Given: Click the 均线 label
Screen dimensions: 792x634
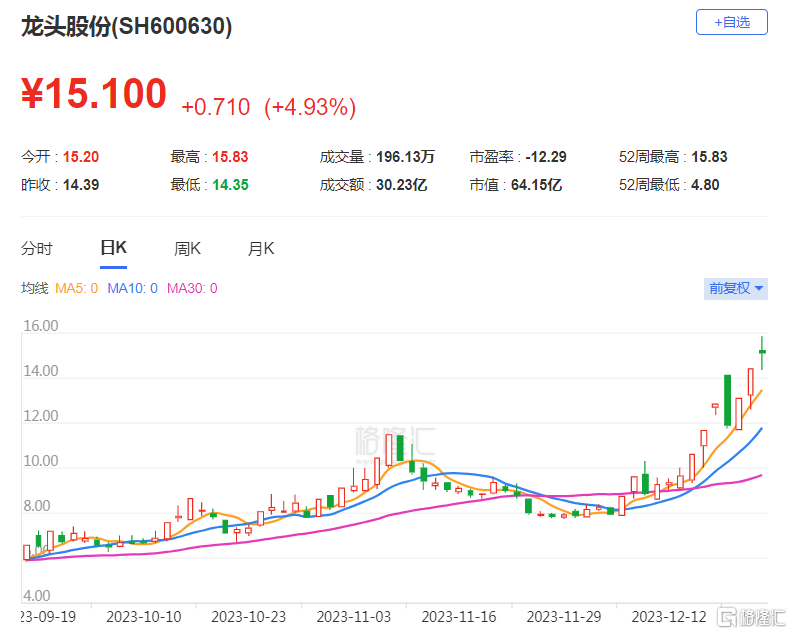Looking at the screenshot, I should tap(34, 288).
